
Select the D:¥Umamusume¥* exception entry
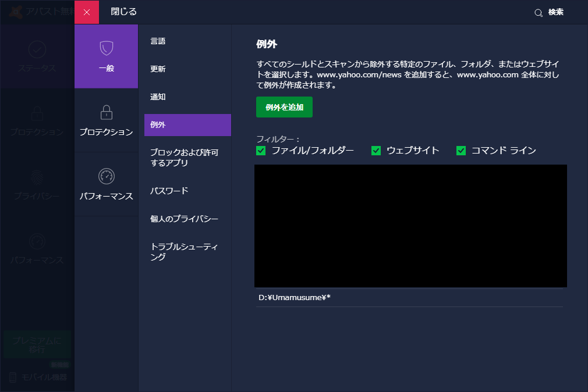pos(409,298)
